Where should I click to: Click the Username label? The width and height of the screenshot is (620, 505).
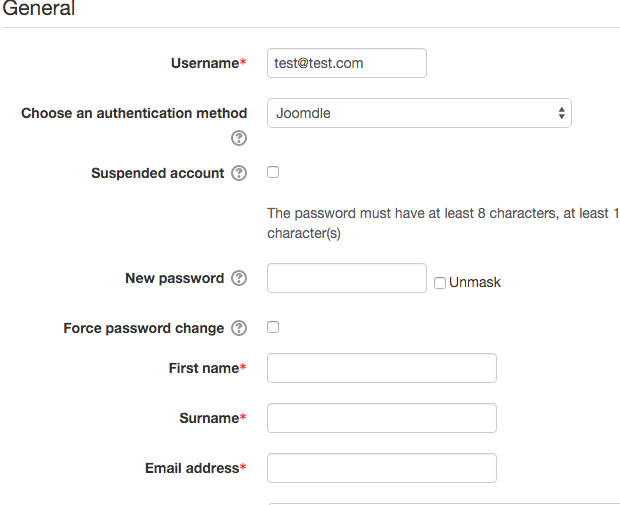[x=205, y=63]
